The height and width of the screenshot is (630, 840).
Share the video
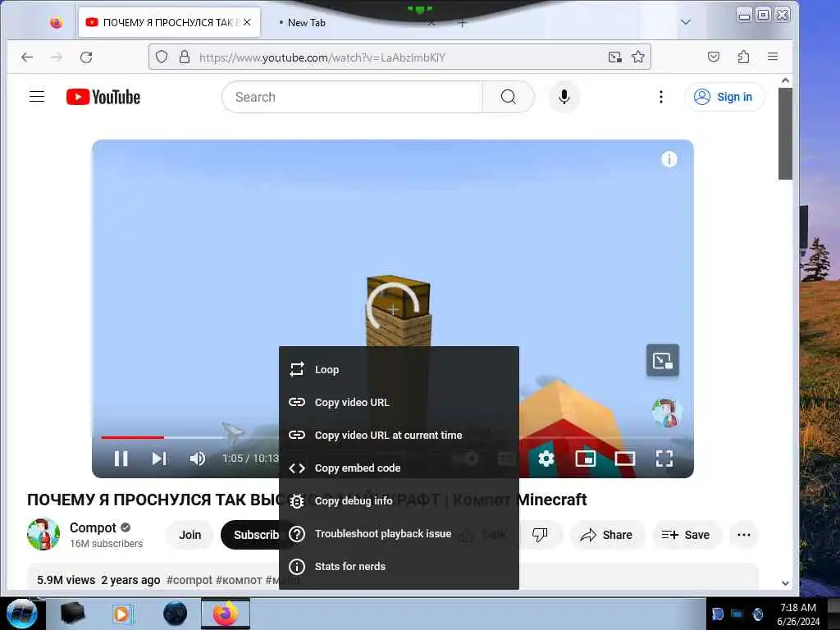tap(606, 535)
